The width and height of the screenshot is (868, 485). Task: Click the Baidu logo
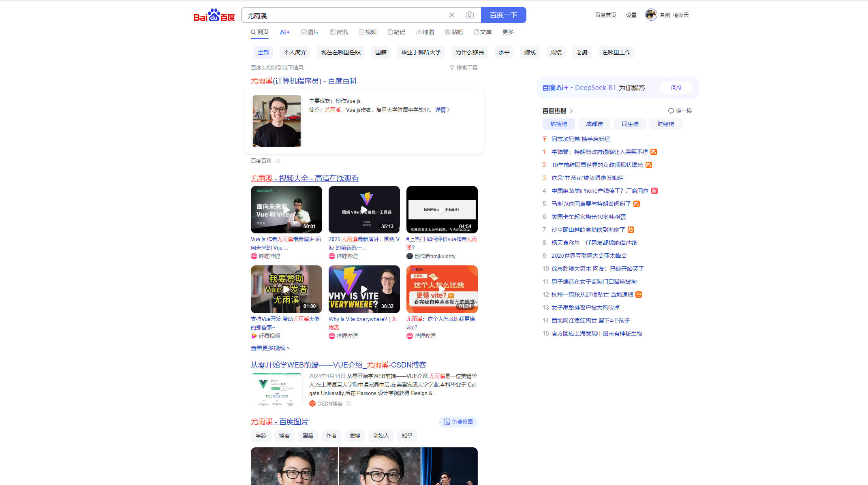coord(214,15)
